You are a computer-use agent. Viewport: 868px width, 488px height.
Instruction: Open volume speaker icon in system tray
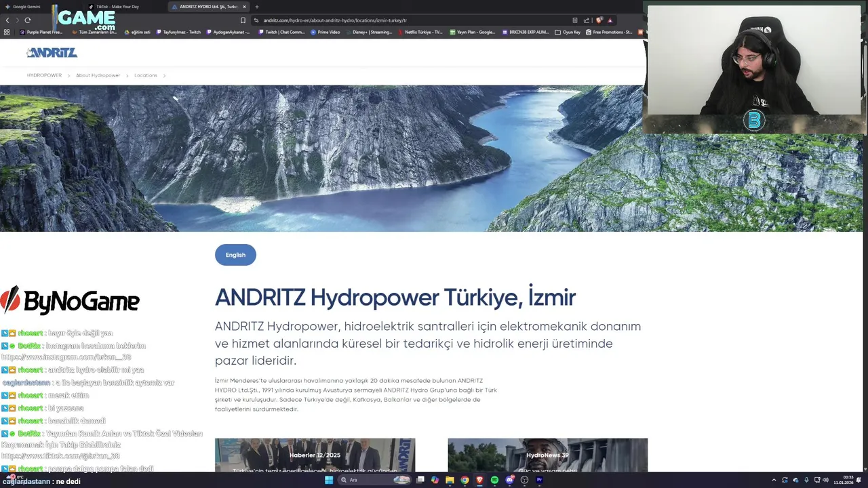tap(825, 480)
